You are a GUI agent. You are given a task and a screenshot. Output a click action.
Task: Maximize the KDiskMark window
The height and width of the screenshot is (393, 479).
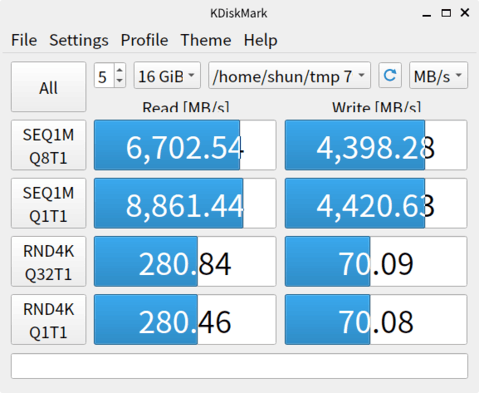coord(446,13)
